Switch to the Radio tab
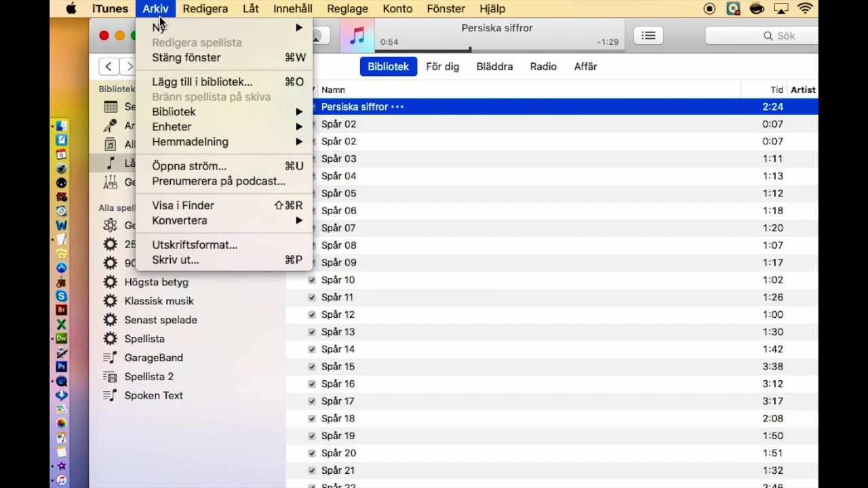 543,66
